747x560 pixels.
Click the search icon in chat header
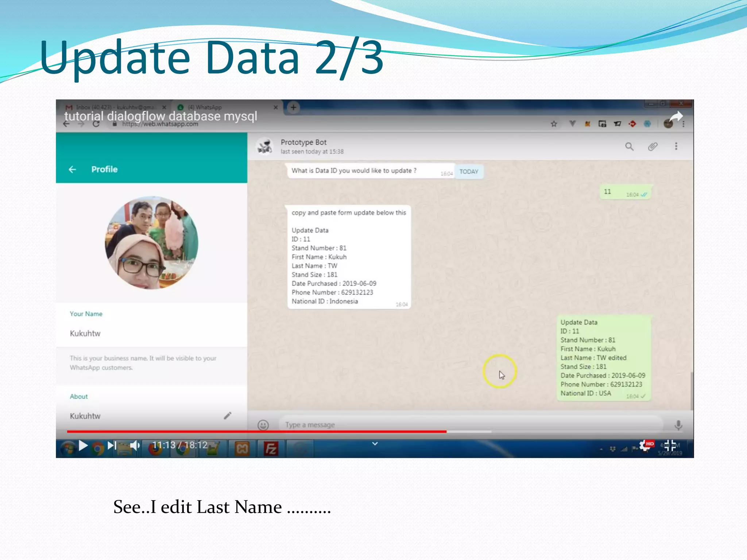[x=629, y=147]
